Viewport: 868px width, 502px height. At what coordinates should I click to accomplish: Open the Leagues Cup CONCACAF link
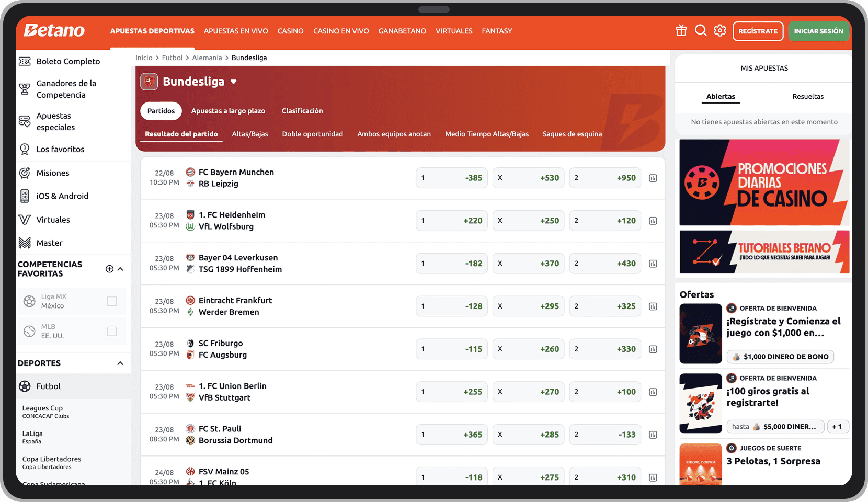(x=45, y=412)
